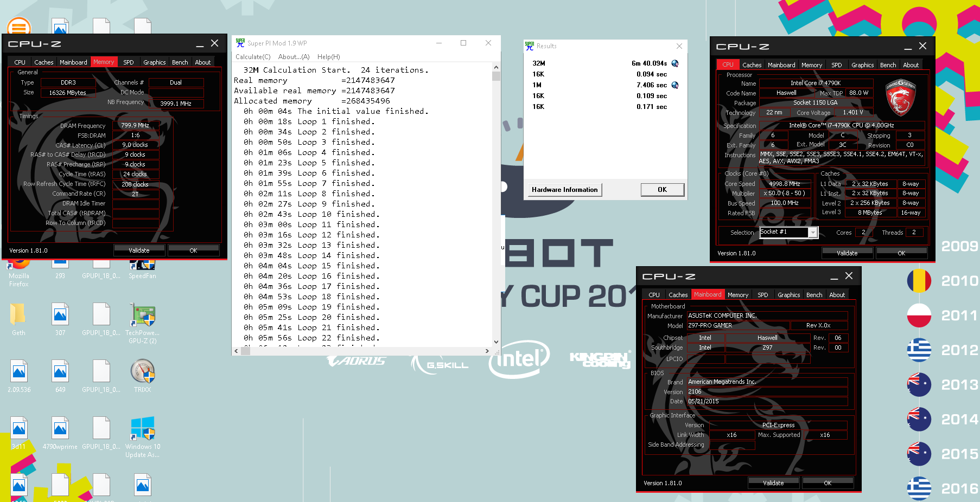Click Manufacturer field ASUSTeK COMPUTER INC.
Viewport: 980px width, 502px height.
tap(767, 316)
